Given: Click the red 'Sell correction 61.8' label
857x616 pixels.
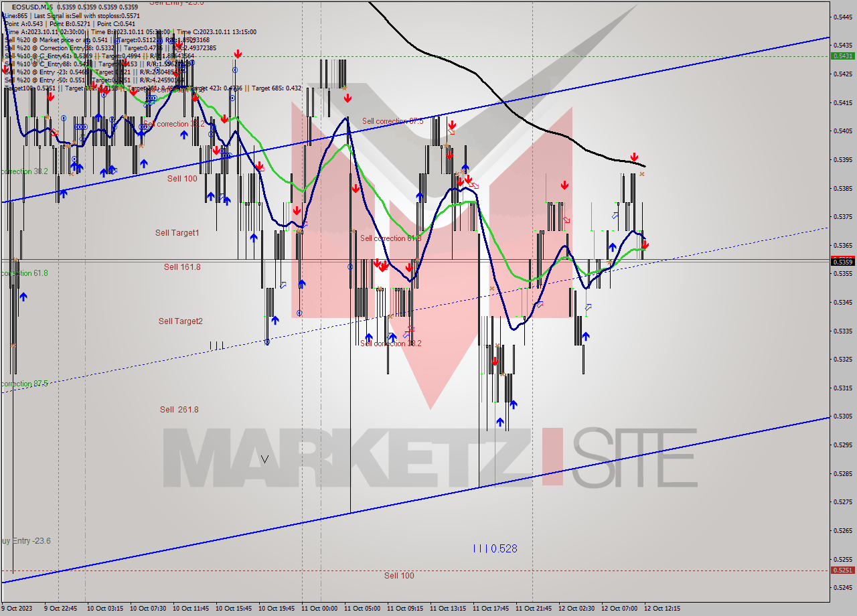Looking at the screenshot, I should tap(390, 238).
